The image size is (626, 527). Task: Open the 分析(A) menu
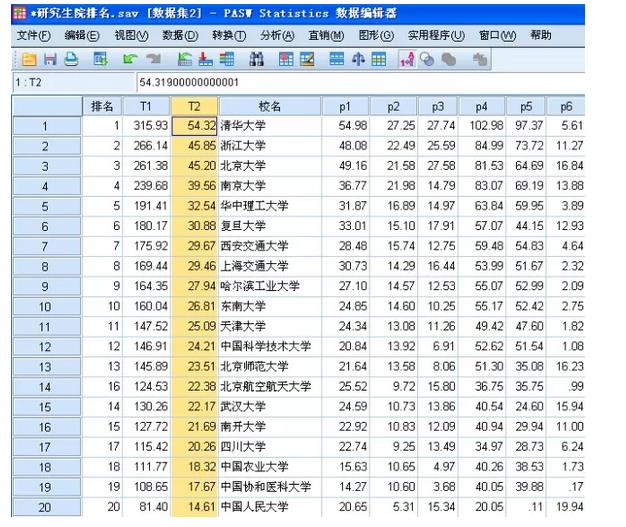coord(277,35)
